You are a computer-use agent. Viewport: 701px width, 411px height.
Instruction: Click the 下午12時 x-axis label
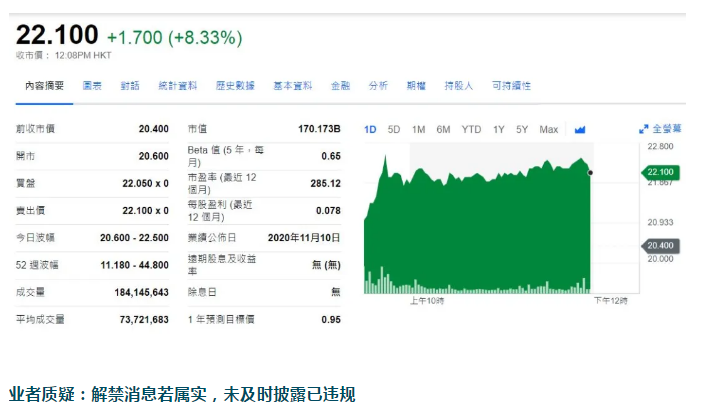(x=611, y=301)
